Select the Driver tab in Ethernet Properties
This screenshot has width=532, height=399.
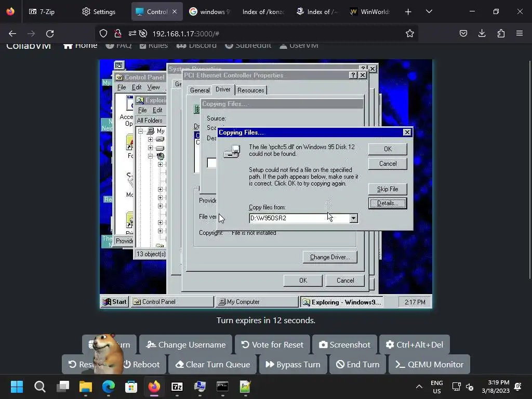pos(223,89)
